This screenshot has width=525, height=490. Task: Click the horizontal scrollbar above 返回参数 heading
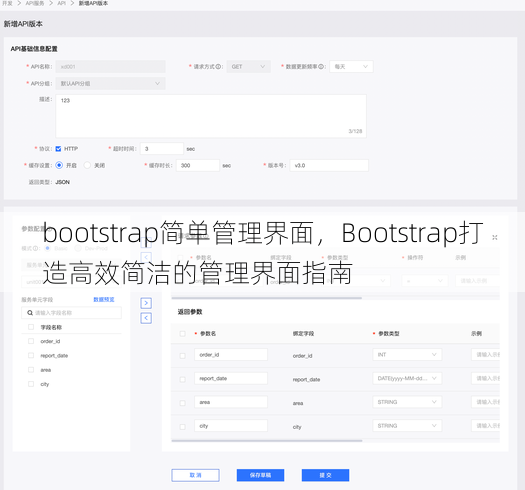267,298
